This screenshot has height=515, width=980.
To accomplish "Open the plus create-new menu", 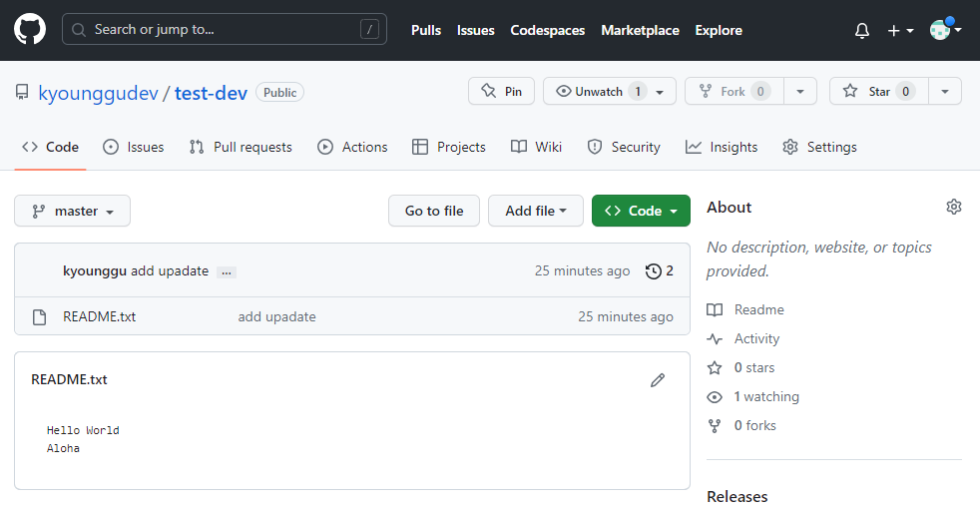I will [x=900, y=30].
